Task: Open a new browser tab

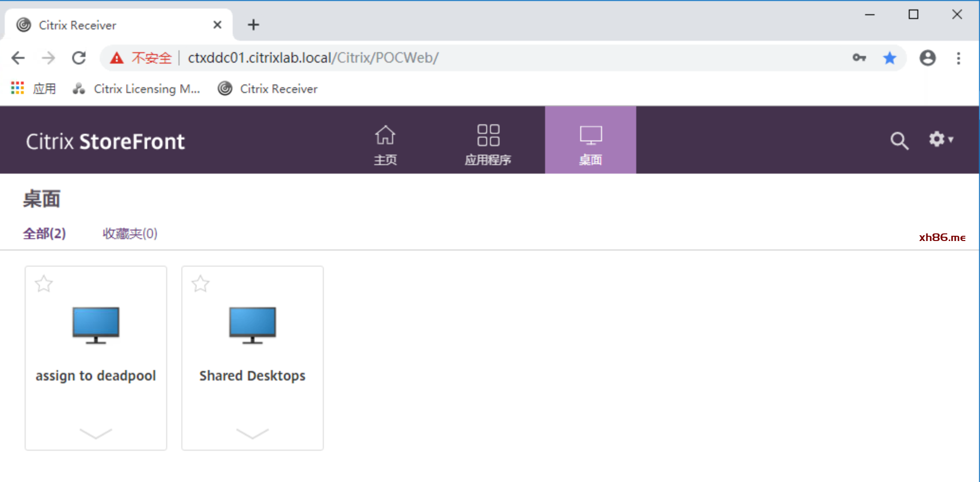Action: (x=254, y=25)
